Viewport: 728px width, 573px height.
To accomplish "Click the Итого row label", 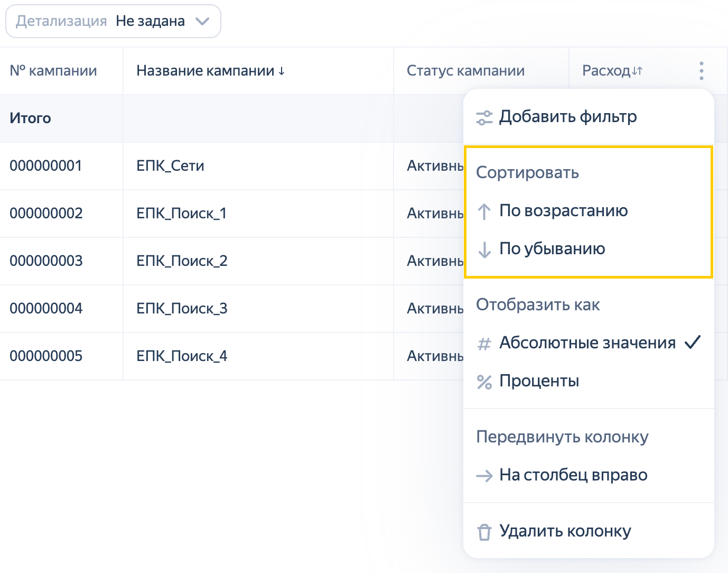I will [x=30, y=118].
